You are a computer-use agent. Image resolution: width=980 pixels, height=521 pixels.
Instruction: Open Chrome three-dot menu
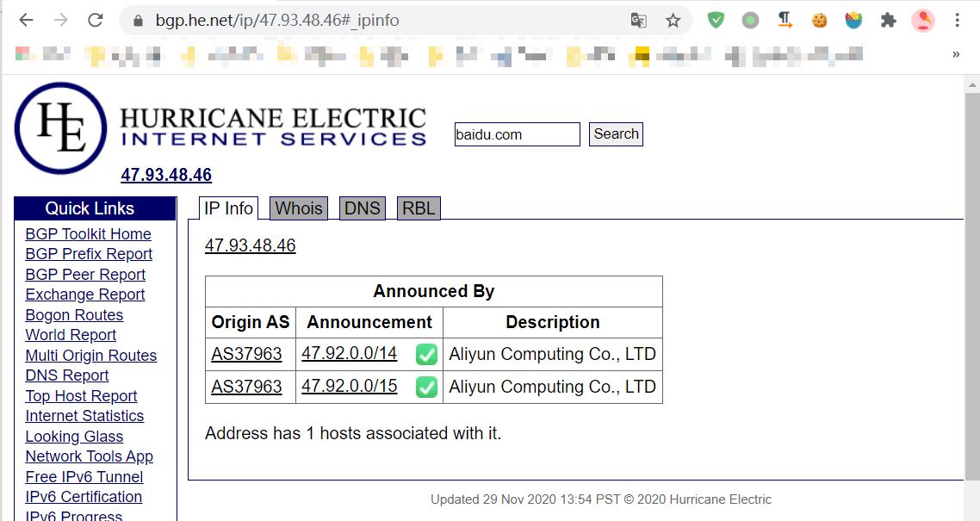957,21
